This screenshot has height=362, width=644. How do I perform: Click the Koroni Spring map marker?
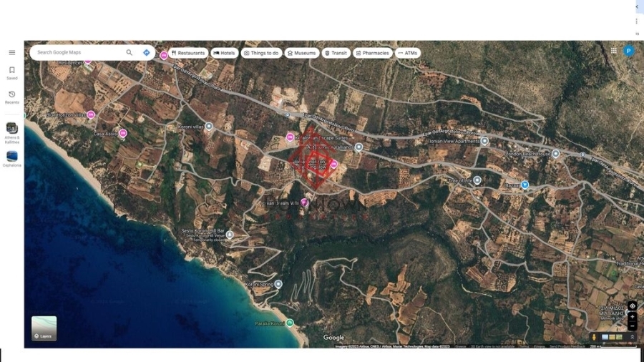coord(278,284)
